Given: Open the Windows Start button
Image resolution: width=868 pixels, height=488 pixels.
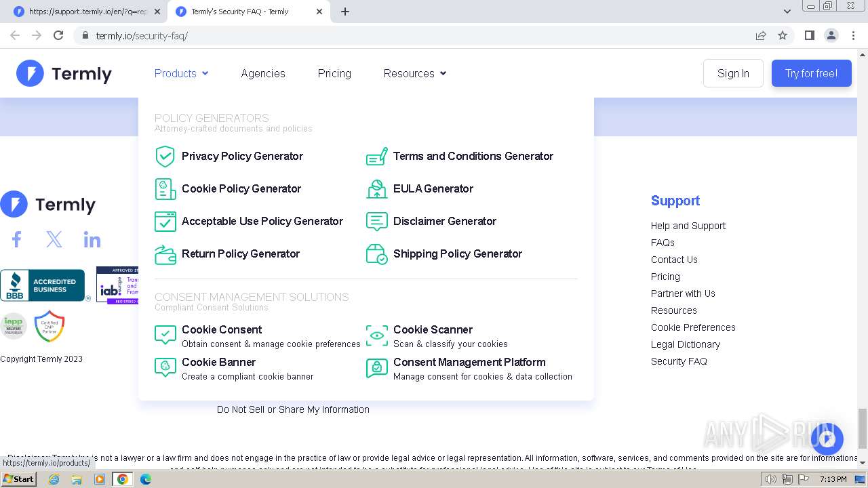Looking at the screenshot, I should click(19, 479).
